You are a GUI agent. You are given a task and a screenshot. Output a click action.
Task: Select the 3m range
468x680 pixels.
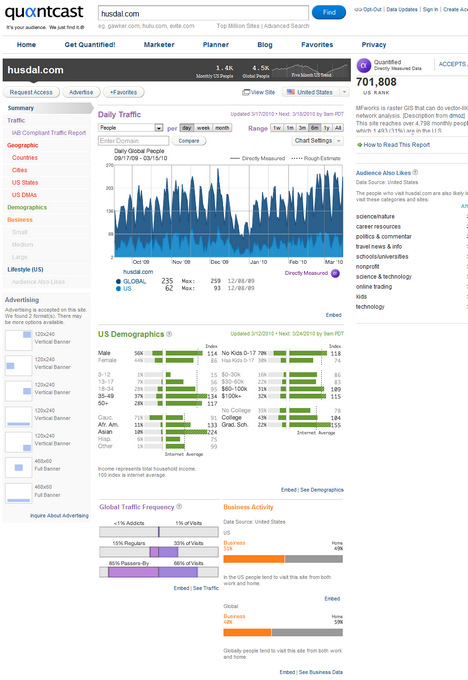[x=302, y=128]
